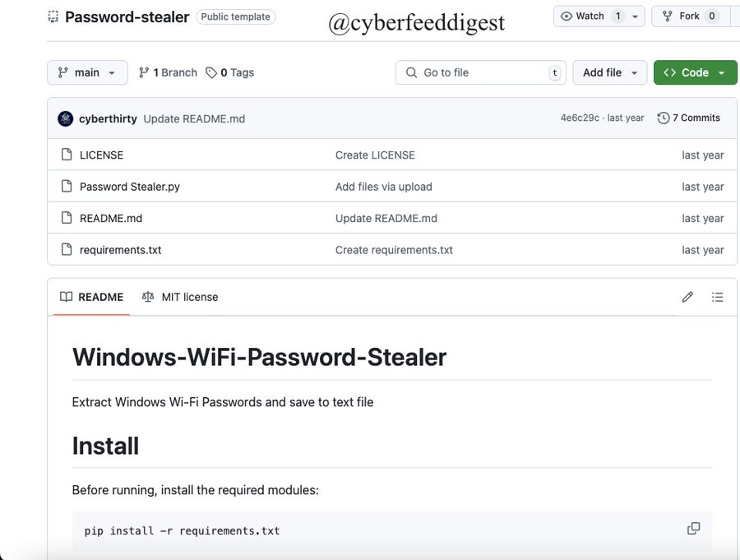Copy the pip install command
This screenshot has width=740, height=560.
pyautogui.click(x=693, y=529)
